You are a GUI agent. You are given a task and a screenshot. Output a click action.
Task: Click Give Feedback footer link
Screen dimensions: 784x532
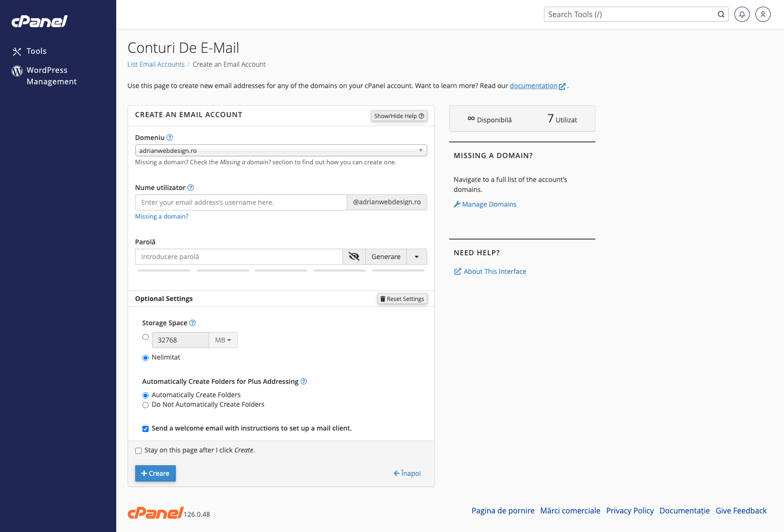coord(741,511)
